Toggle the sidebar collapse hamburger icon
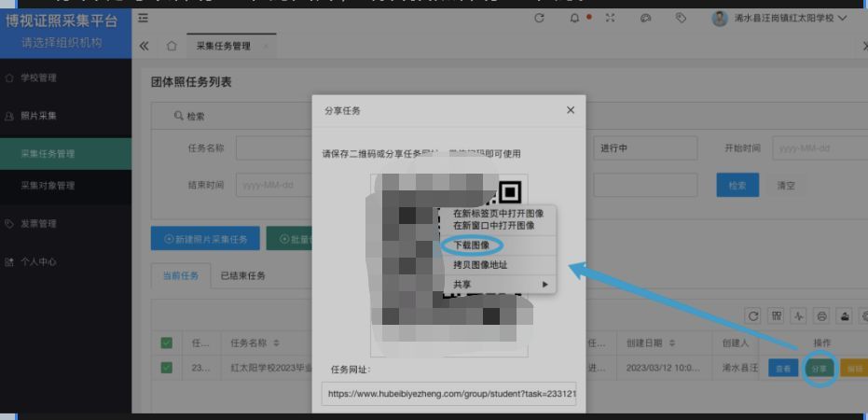Viewport: 868px width, 420px height. (x=143, y=19)
